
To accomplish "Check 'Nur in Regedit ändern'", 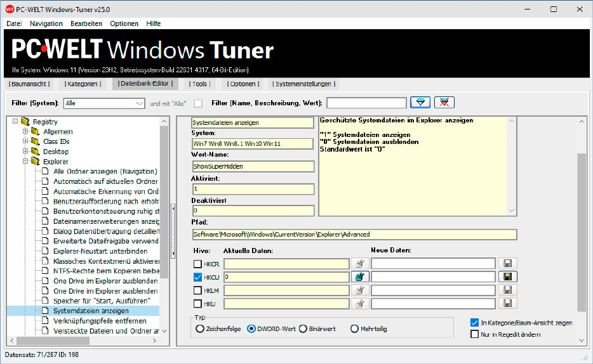I will pyautogui.click(x=475, y=334).
